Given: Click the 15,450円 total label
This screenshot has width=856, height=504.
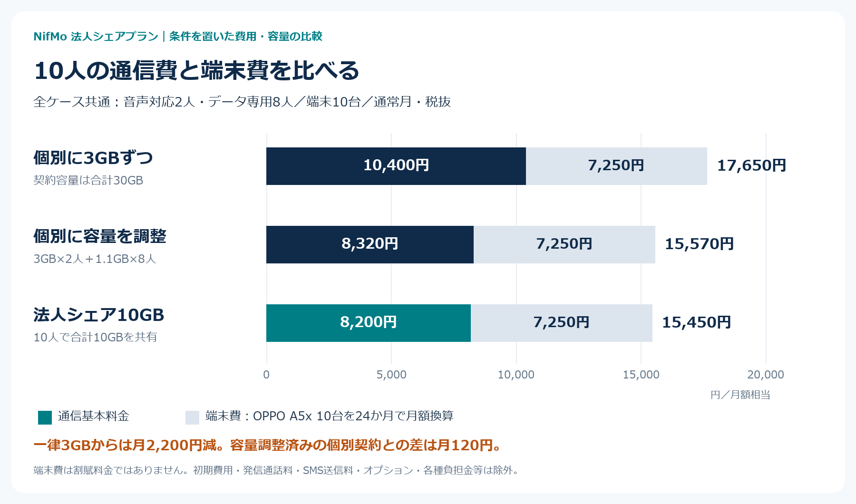Looking at the screenshot, I should pyautogui.click(x=696, y=322).
